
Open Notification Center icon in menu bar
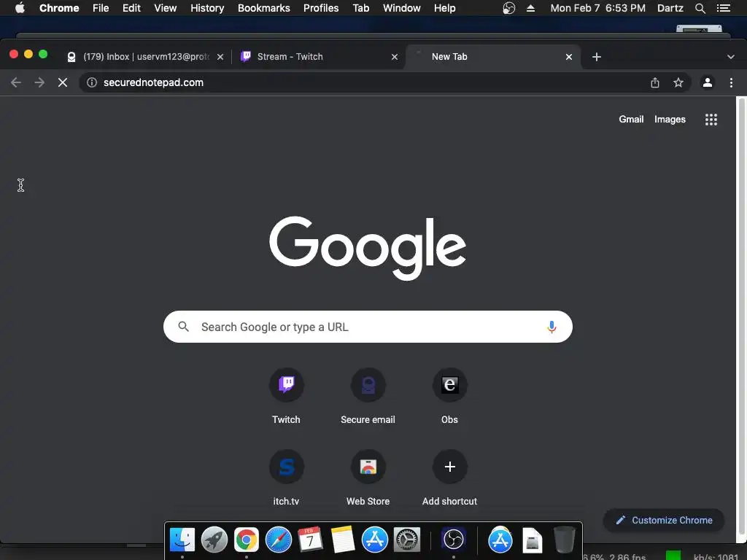[x=724, y=8]
